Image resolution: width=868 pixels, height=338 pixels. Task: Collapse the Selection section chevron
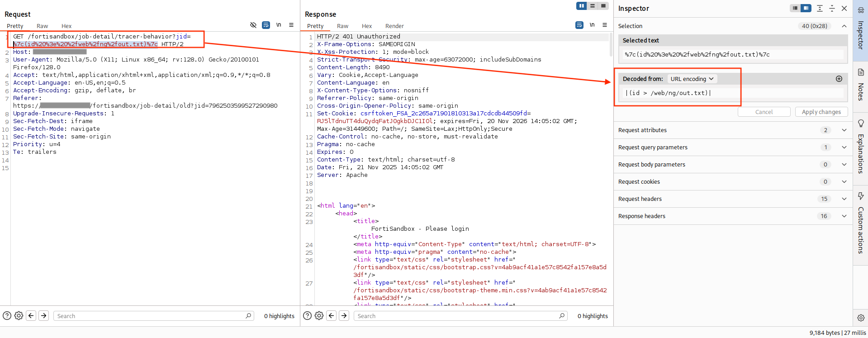tap(844, 26)
